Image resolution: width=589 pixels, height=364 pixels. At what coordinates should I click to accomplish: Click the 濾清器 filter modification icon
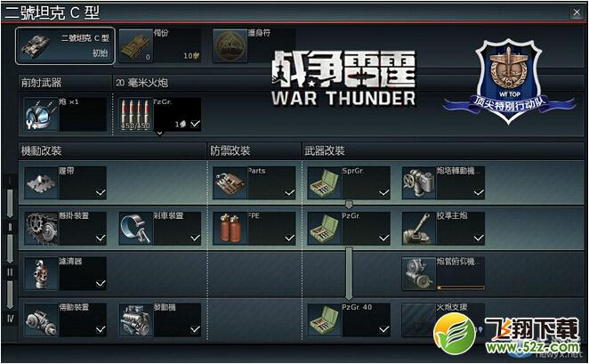(41, 274)
